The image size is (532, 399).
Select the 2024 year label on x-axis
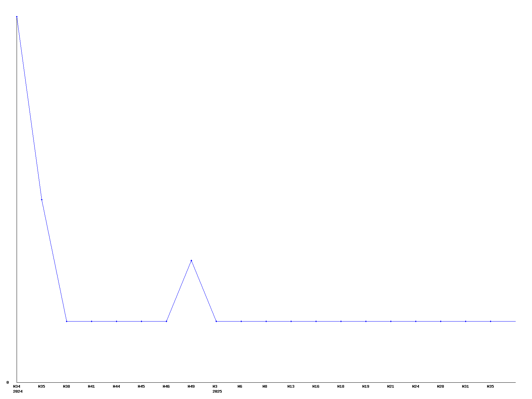pyautogui.click(x=18, y=391)
